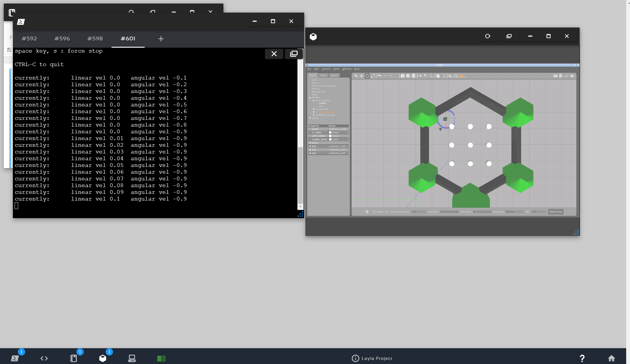630x364 pixels.
Task: Expand the pose property row
Action: click(310, 143)
